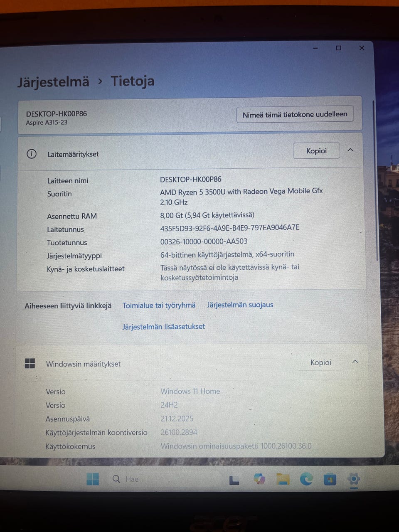Copy device specs with the Laitemääritykset Kopioi button

point(316,151)
